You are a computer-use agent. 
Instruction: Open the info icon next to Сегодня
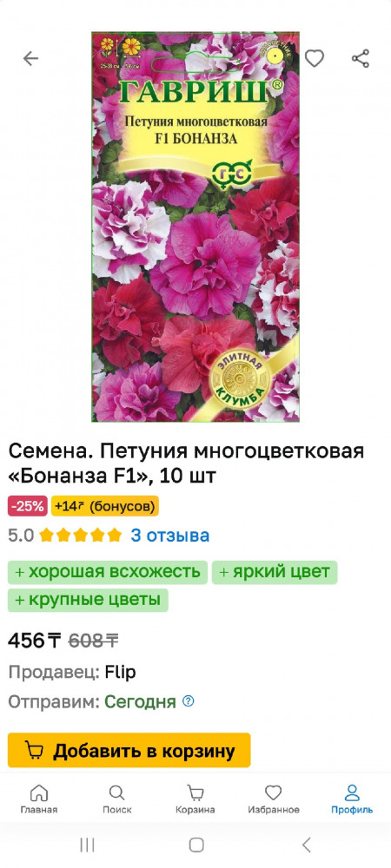(x=189, y=701)
